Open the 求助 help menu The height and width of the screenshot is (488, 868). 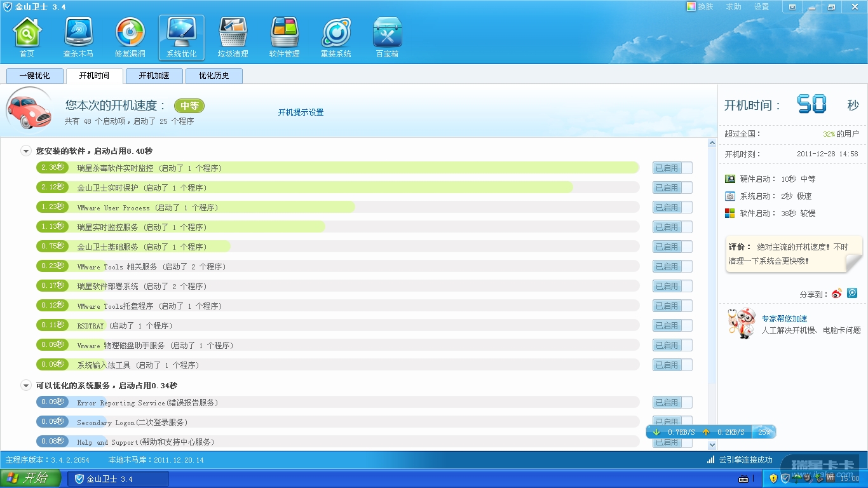[x=733, y=7]
